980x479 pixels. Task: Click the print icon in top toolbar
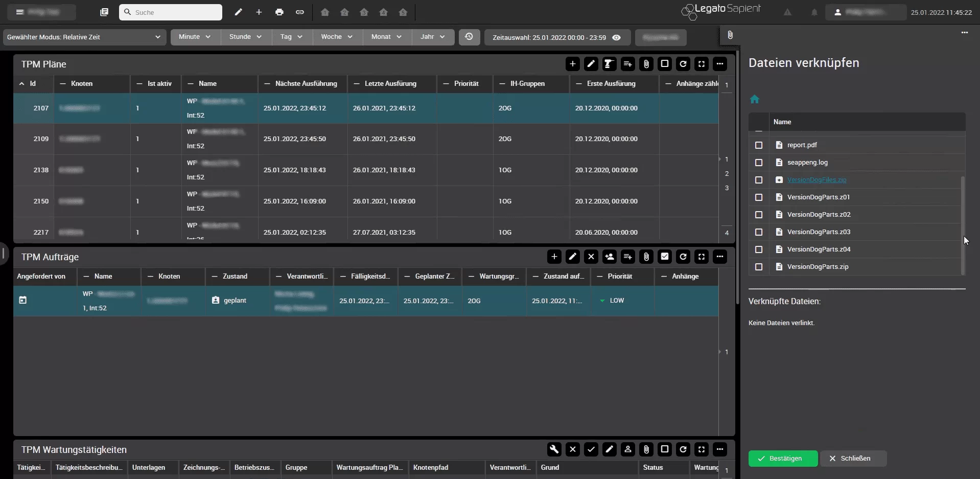coord(279,12)
